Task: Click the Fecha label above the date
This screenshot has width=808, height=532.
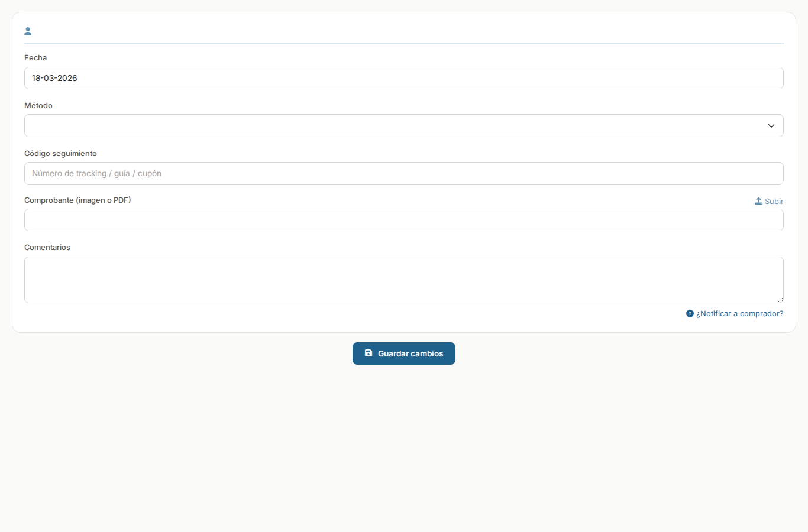Action: click(x=35, y=57)
